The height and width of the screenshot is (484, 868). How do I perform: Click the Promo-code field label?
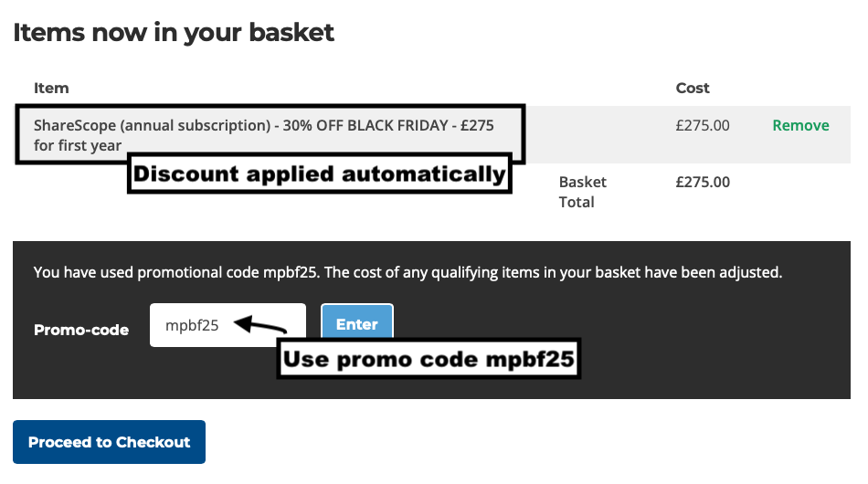(x=81, y=330)
